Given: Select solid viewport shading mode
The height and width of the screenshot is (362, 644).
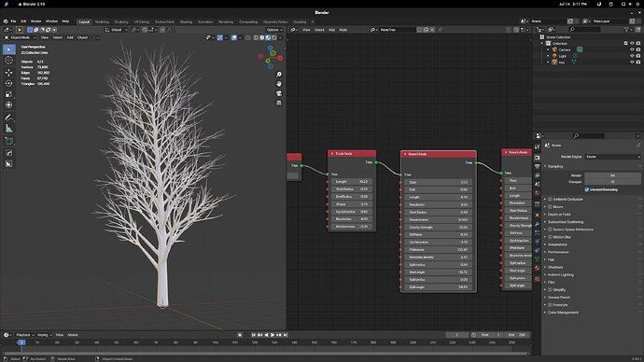Looking at the screenshot, I should pos(262,37).
